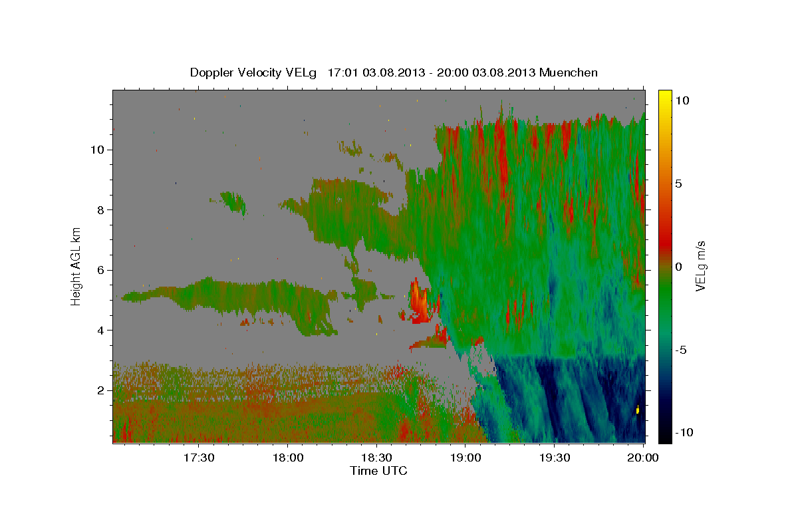Click the 17:30 time tick label

(x=199, y=458)
